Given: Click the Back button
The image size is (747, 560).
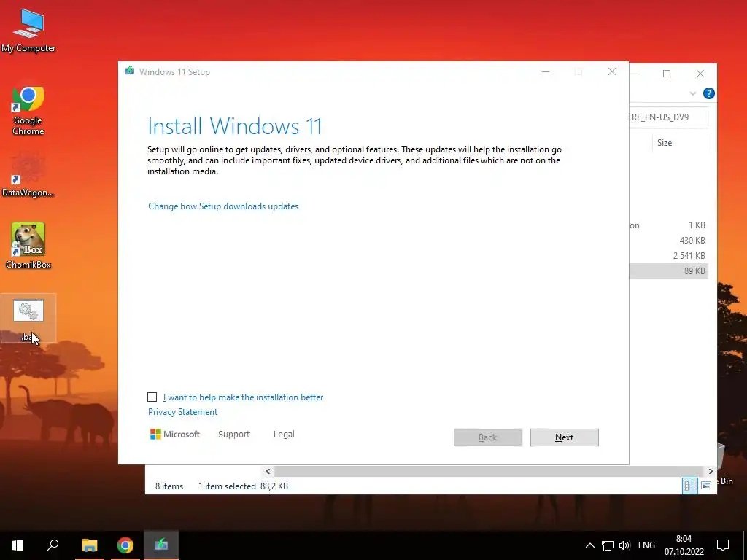Looking at the screenshot, I should point(488,437).
